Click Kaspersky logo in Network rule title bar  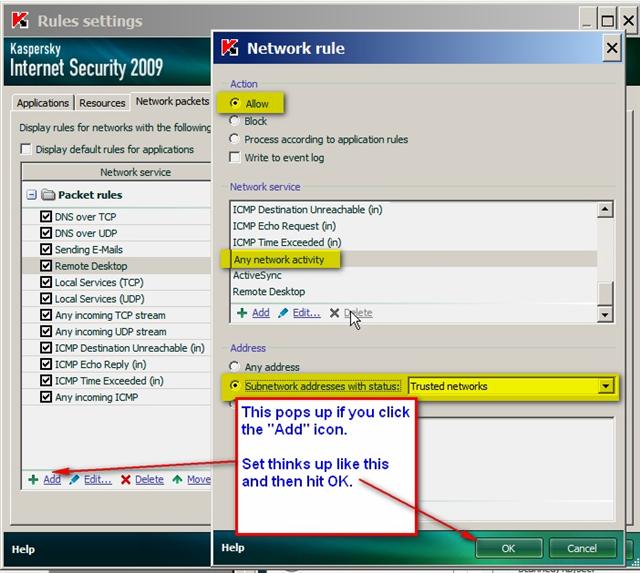coord(230,48)
